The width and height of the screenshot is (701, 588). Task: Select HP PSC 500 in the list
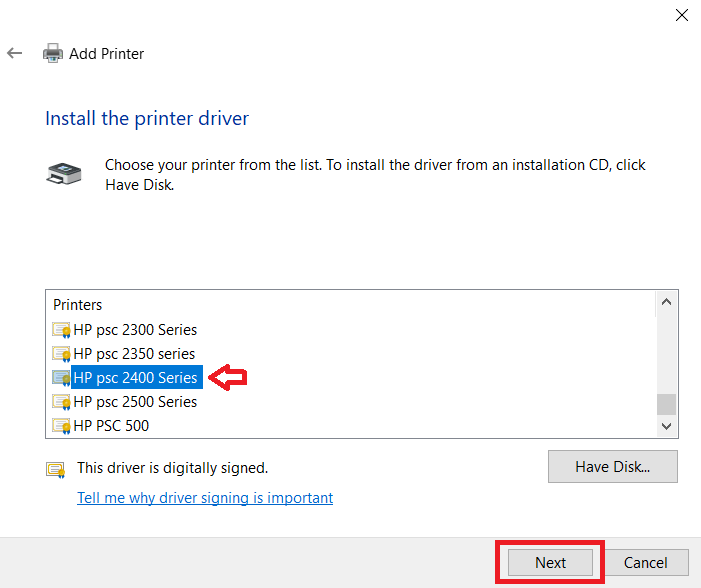click(111, 426)
